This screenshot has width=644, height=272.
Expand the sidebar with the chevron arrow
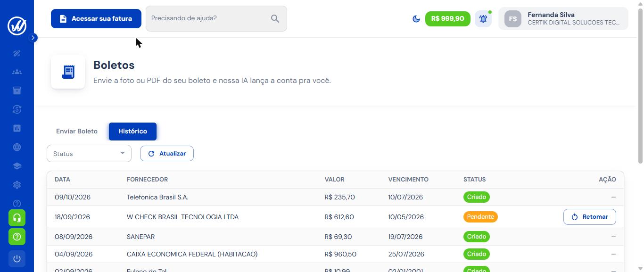33,38
